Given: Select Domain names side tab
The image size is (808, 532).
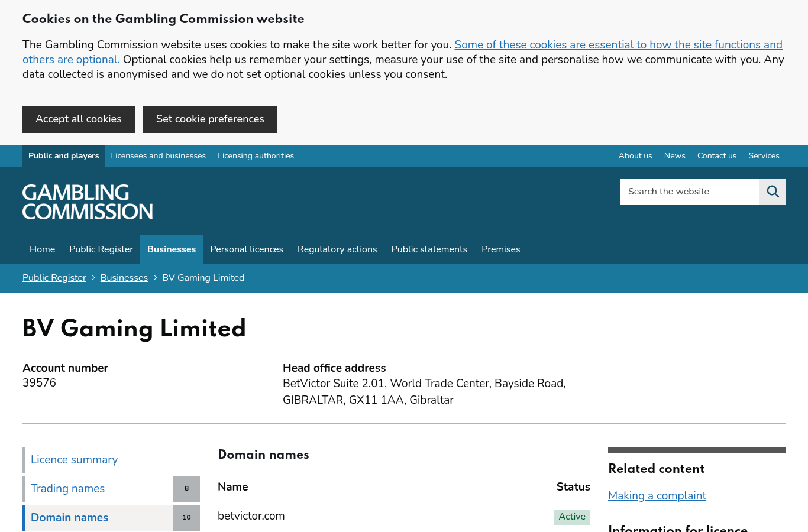Looking at the screenshot, I should (x=111, y=518).
